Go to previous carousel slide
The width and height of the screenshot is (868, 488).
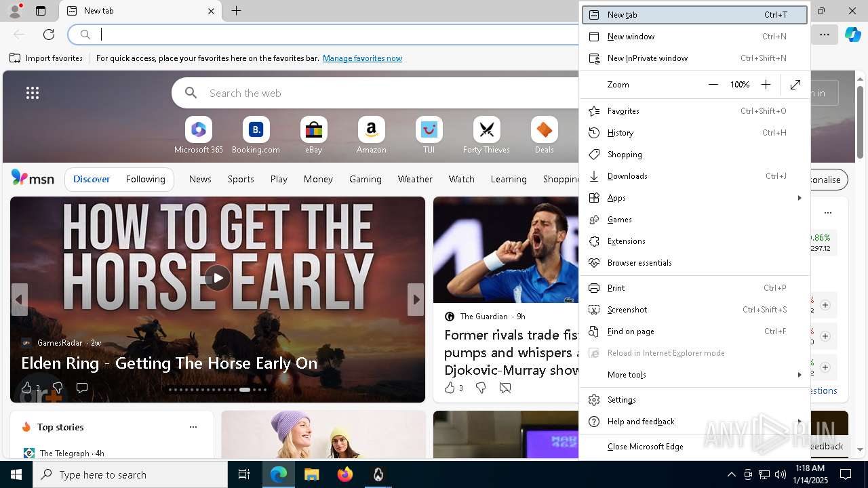[19, 300]
